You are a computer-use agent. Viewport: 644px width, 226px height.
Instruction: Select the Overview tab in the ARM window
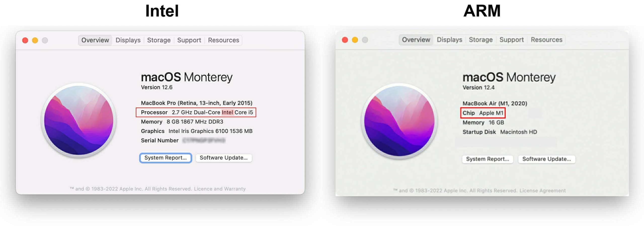pos(416,40)
